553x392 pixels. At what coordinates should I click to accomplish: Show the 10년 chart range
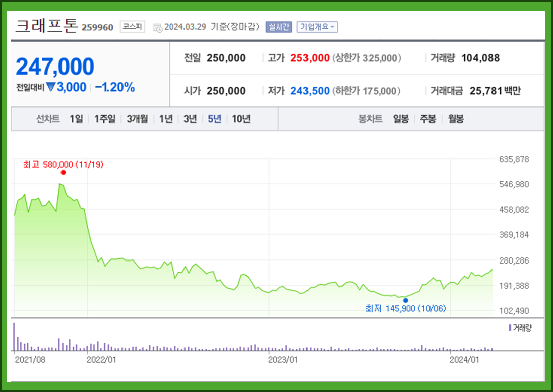coord(241,119)
